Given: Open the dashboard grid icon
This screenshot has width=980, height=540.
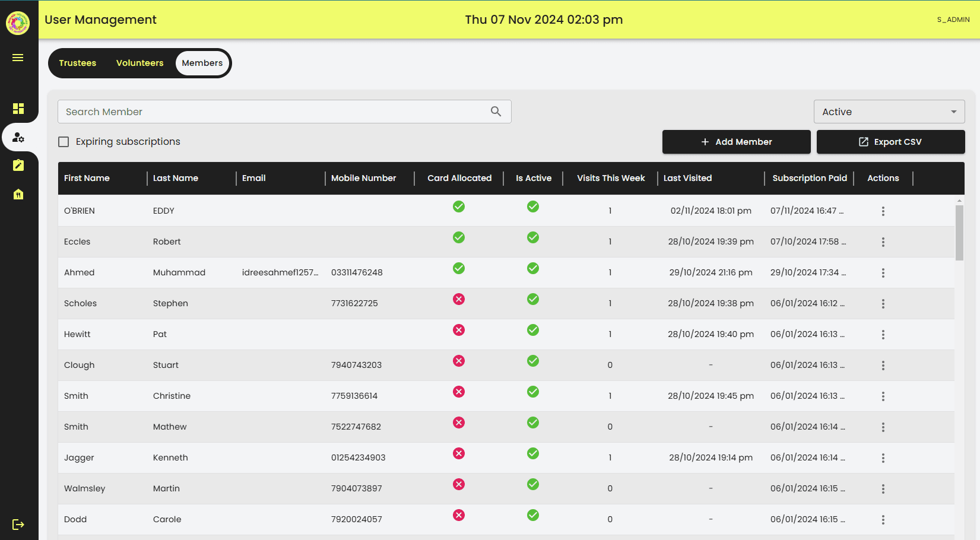Looking at the screenshot, I should point(18,109).
